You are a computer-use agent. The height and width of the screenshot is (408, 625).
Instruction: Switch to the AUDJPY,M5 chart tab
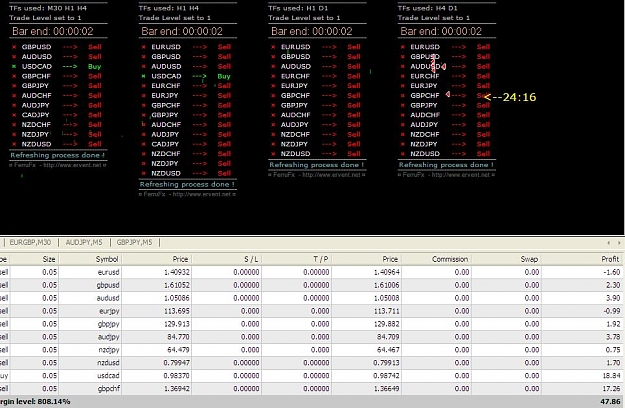tap(84, 242)
